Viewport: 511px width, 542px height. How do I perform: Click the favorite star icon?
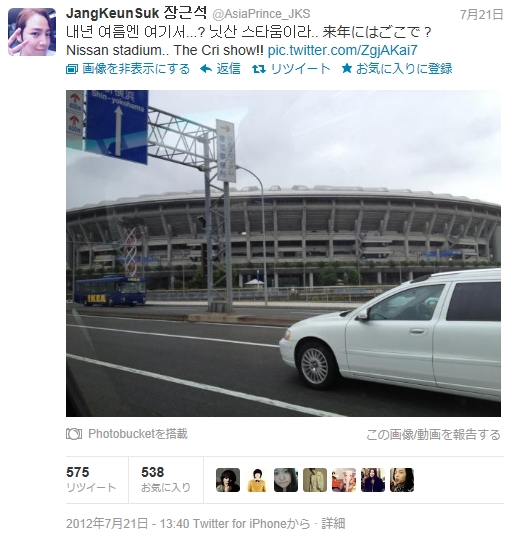tap(346, 68)
